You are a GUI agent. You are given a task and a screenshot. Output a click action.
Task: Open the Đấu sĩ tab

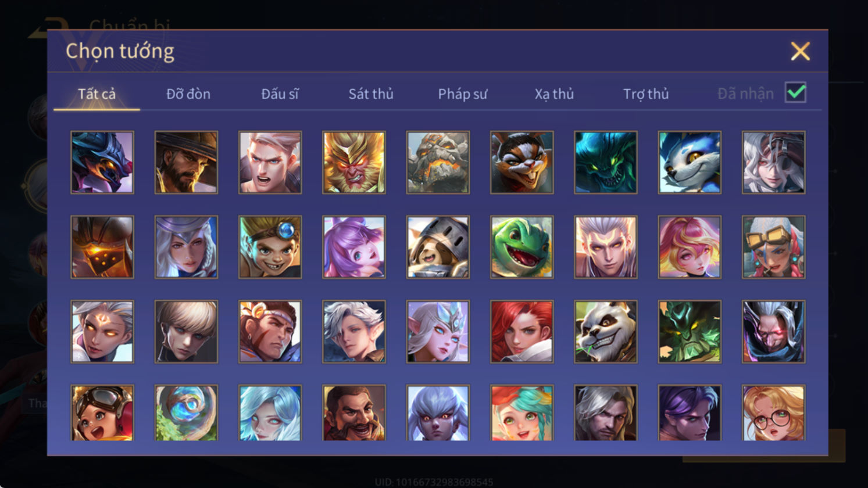(280, 94)
